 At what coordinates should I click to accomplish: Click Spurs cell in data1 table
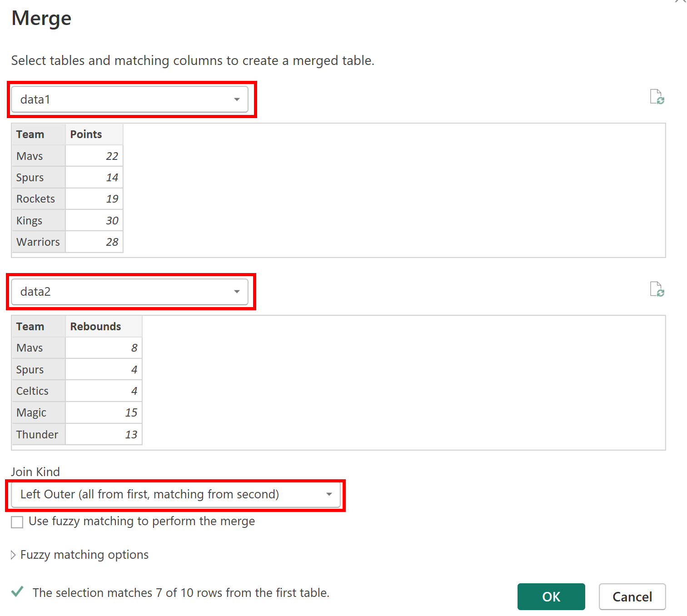point(39,177)
